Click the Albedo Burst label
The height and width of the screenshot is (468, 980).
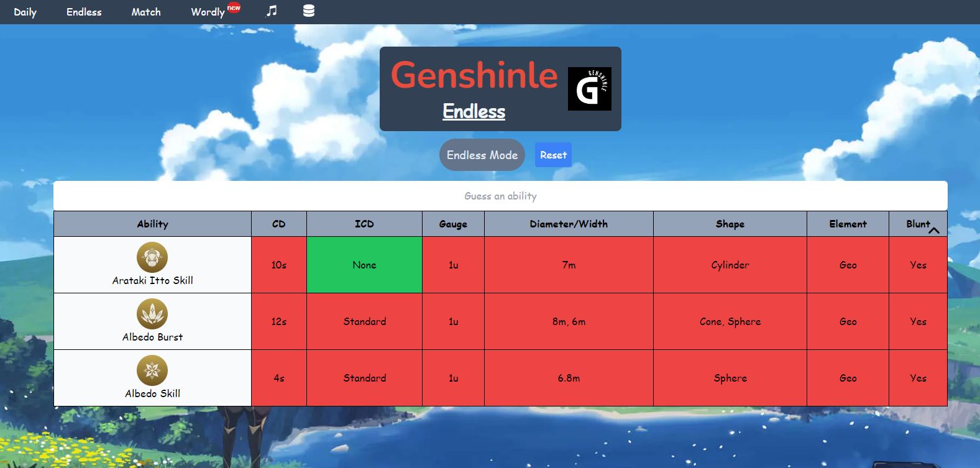(152, 337)
